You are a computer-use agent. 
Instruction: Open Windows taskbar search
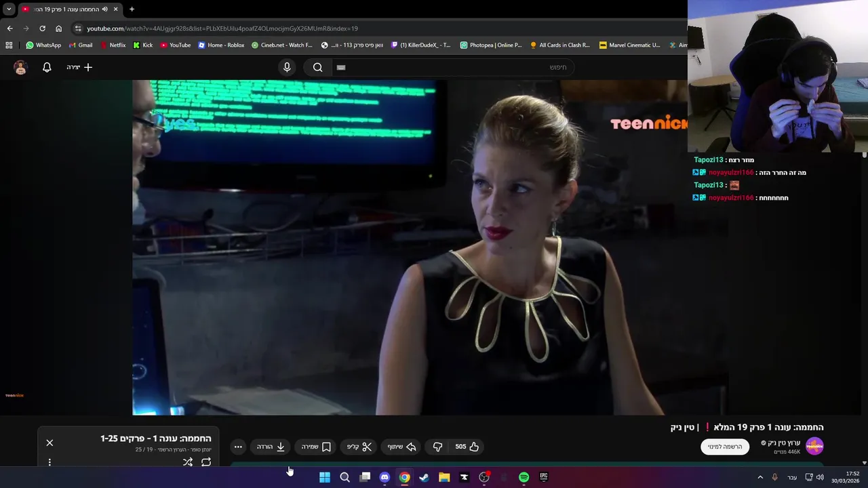(x=344, y=477)
